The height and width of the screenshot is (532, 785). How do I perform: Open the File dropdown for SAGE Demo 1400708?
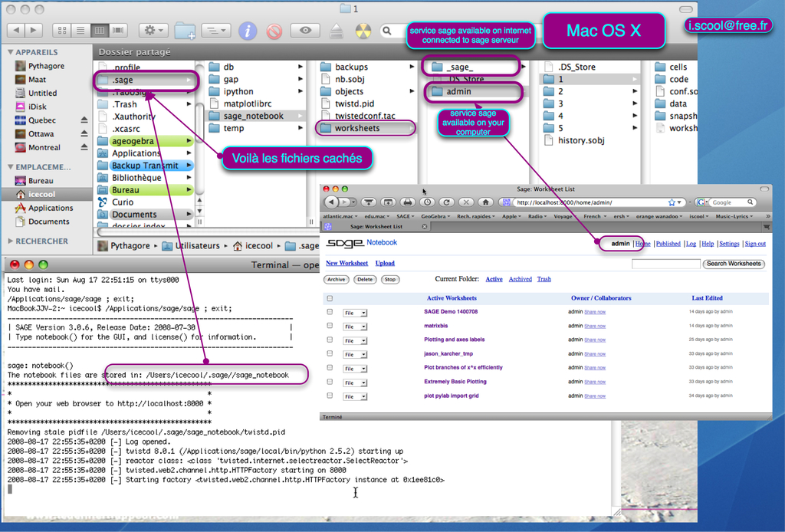tap(355, 313)
